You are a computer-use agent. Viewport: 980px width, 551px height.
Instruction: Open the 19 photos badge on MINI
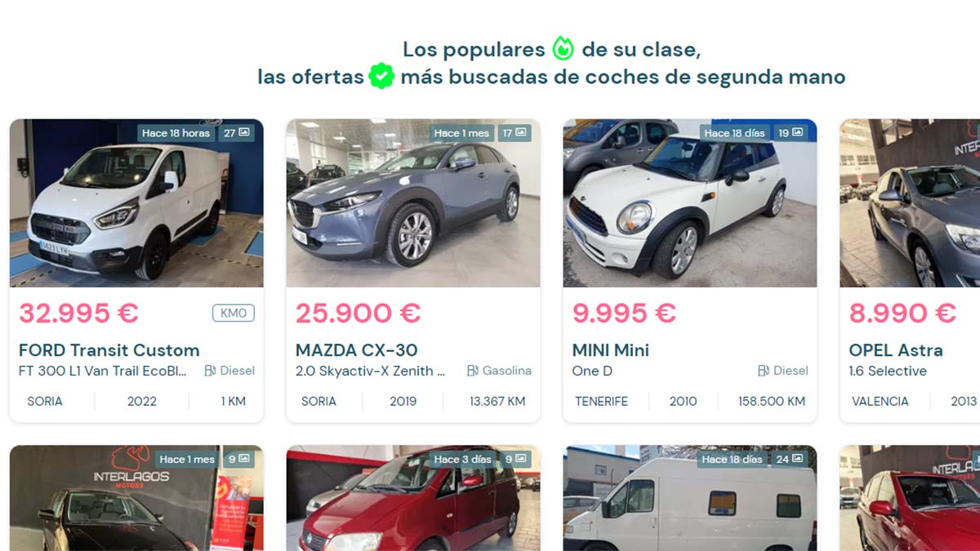[x=791, y=133]
